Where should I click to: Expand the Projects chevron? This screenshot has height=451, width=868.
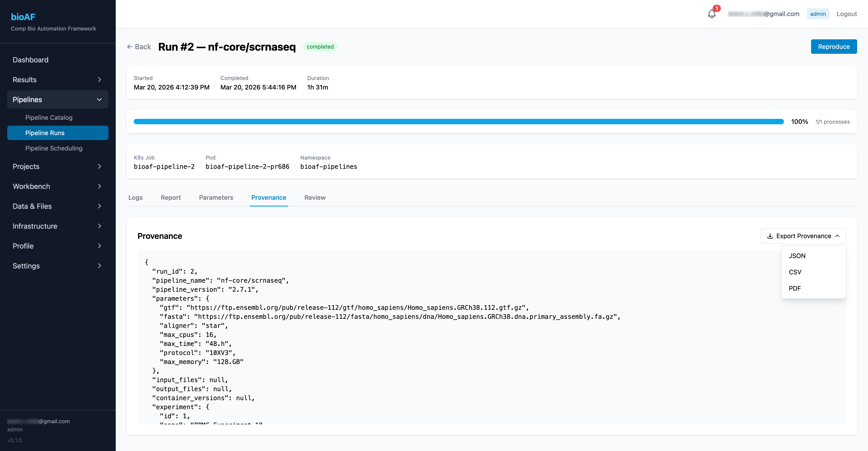(x=99, y=166)
